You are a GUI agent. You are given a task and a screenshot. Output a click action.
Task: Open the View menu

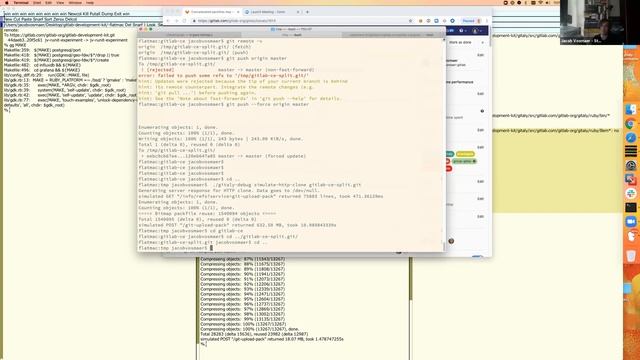tap(60, 2)
